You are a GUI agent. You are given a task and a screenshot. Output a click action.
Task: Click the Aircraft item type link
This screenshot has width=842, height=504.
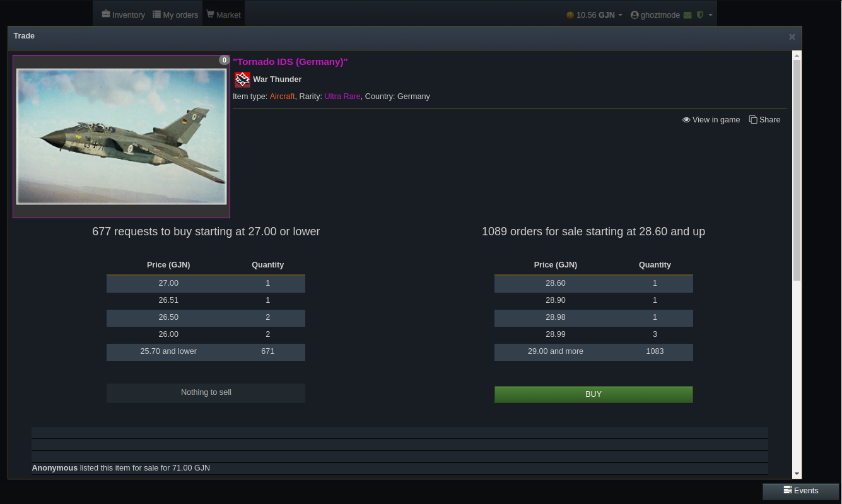pyautogui.click(x=282, y=97)
